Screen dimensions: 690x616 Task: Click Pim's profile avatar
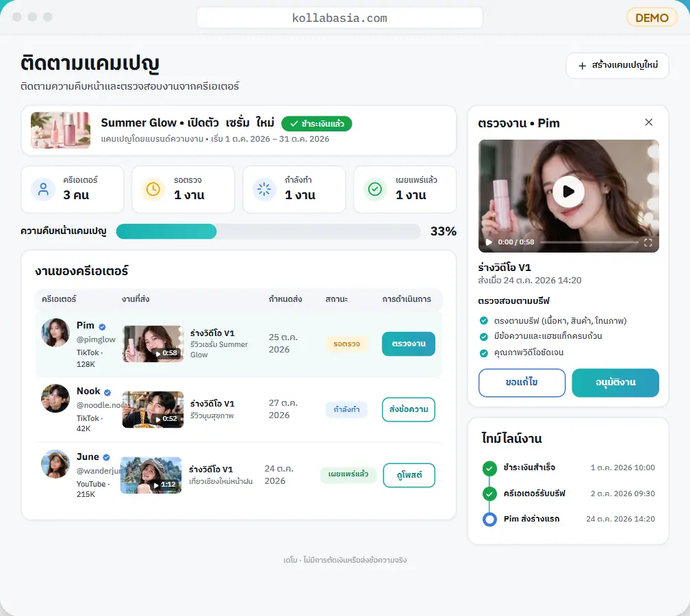coord(55,333)
